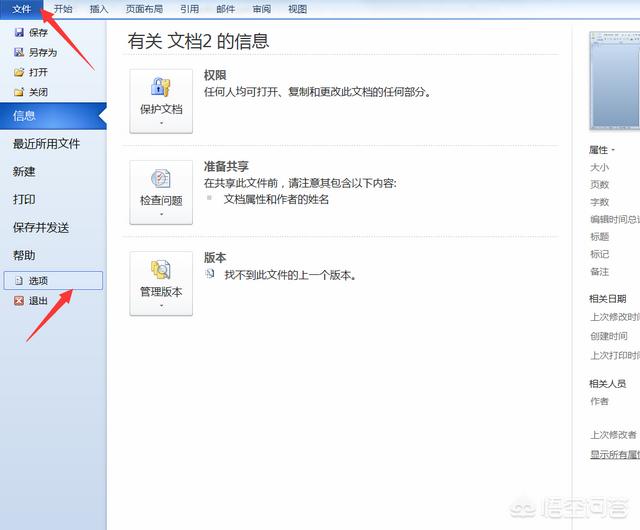The width and height of the screenshot is (640, 530).
Task: Open the 帮助 (Help) page
Action: pos(24,255)
